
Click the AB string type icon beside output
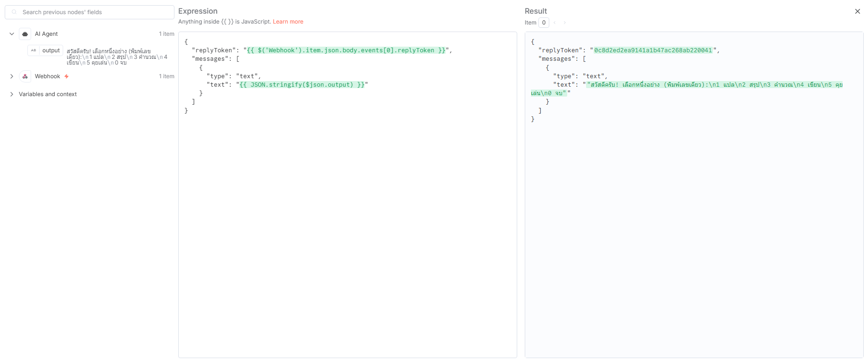[x=33, y=50]
